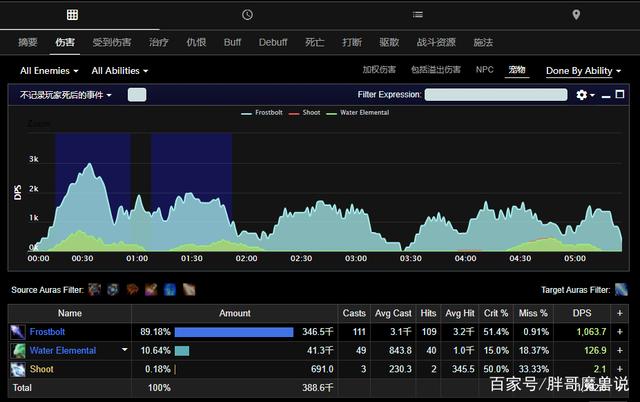Switch to the table view icon
The height and width of the screenshot is (402, 640).
72,14
